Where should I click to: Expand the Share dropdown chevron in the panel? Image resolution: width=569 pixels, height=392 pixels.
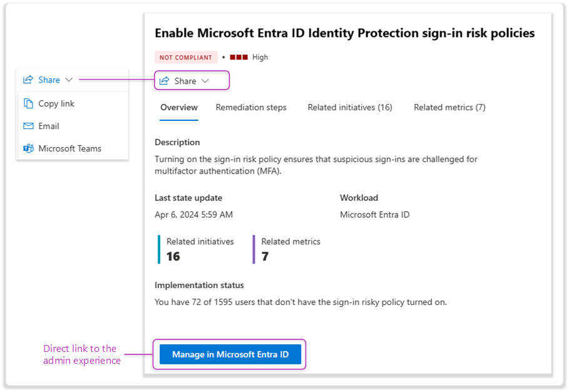205,81
